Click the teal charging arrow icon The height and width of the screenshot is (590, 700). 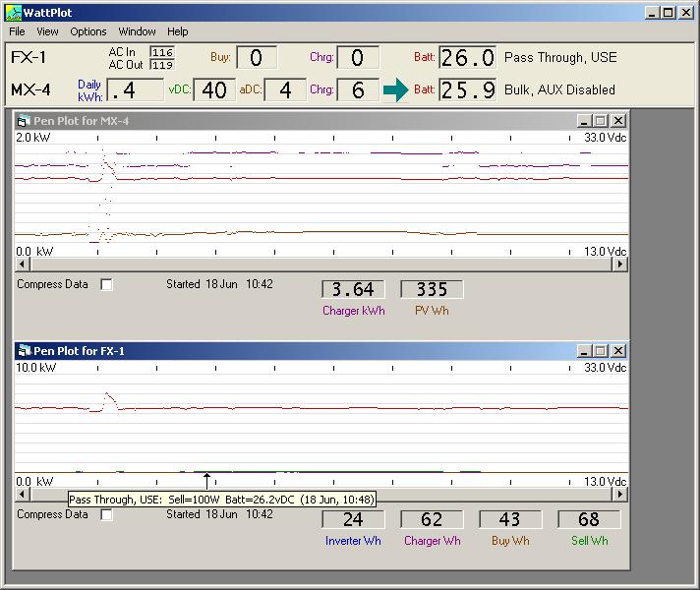395,89
